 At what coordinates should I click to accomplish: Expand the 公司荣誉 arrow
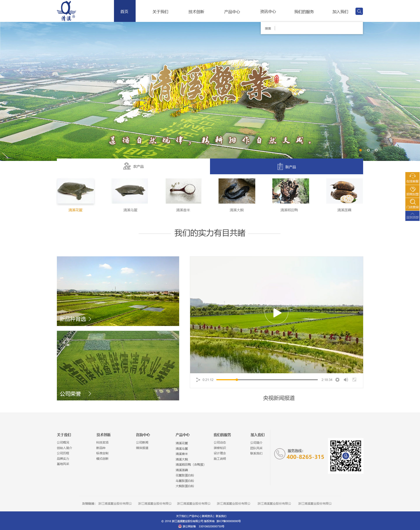(90, 394)
